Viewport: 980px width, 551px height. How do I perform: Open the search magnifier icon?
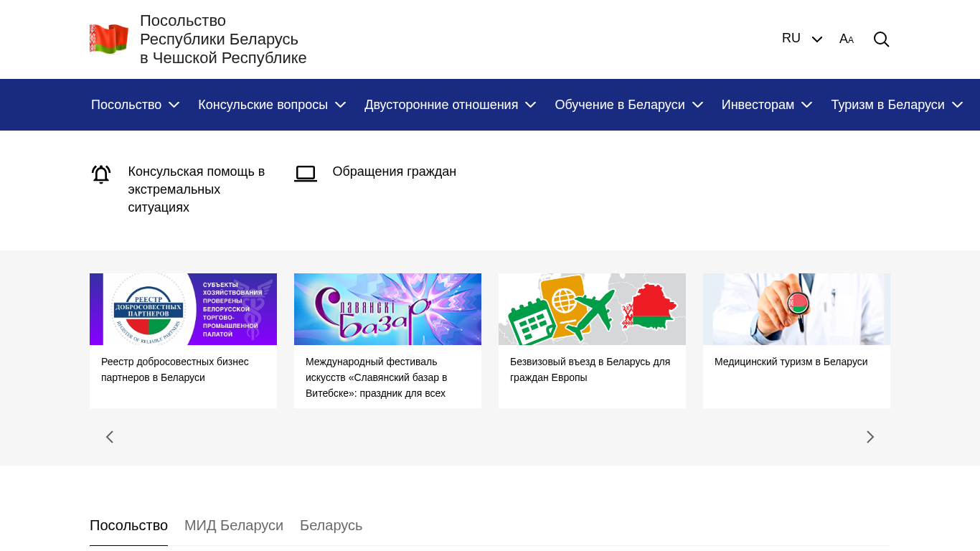[881, 39]
